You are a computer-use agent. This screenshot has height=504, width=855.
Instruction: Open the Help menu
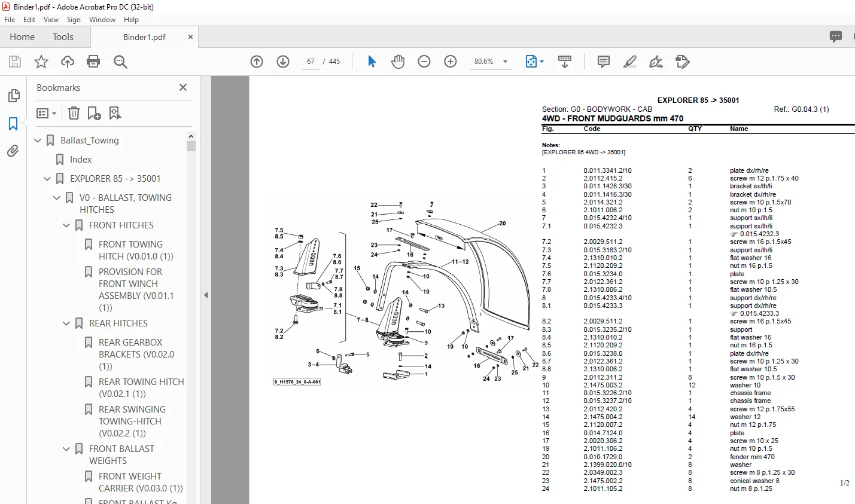pos(131,20)
